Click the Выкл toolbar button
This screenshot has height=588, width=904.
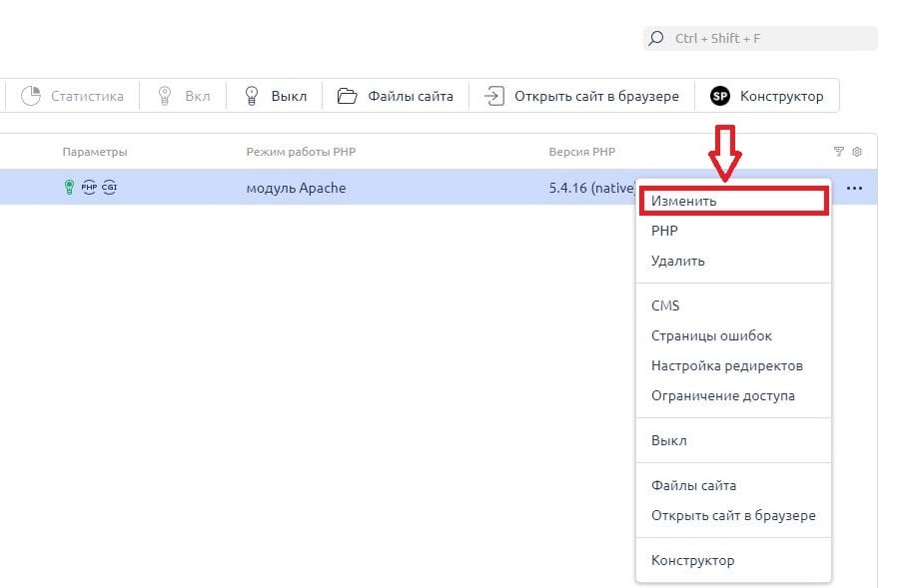pyautogui.click(x=275, y=96)
